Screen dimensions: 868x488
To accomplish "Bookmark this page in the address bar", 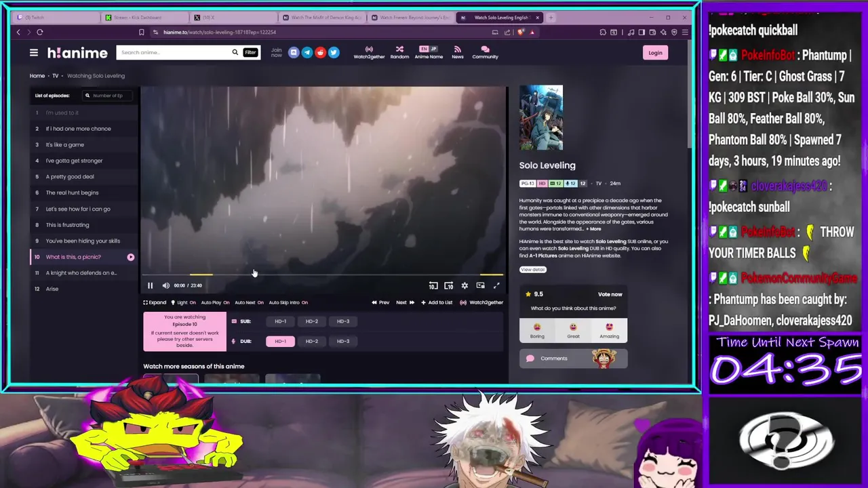I will point(141,32).
